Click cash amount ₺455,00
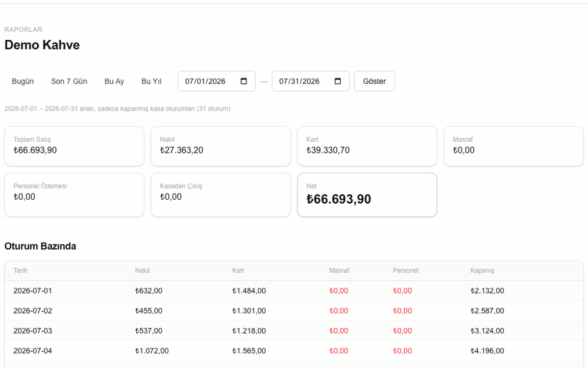588x368 pixels. 148,311
